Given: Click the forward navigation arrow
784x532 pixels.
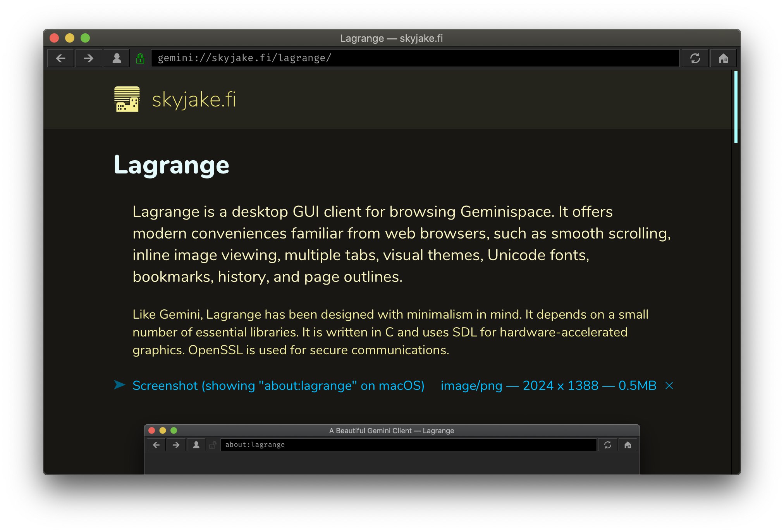Looking at the screenshot, I should tap(89, 58).
